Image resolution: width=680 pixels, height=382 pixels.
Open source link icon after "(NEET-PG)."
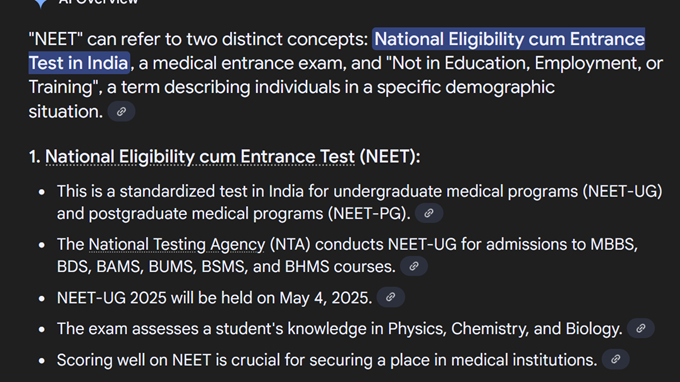429,213
